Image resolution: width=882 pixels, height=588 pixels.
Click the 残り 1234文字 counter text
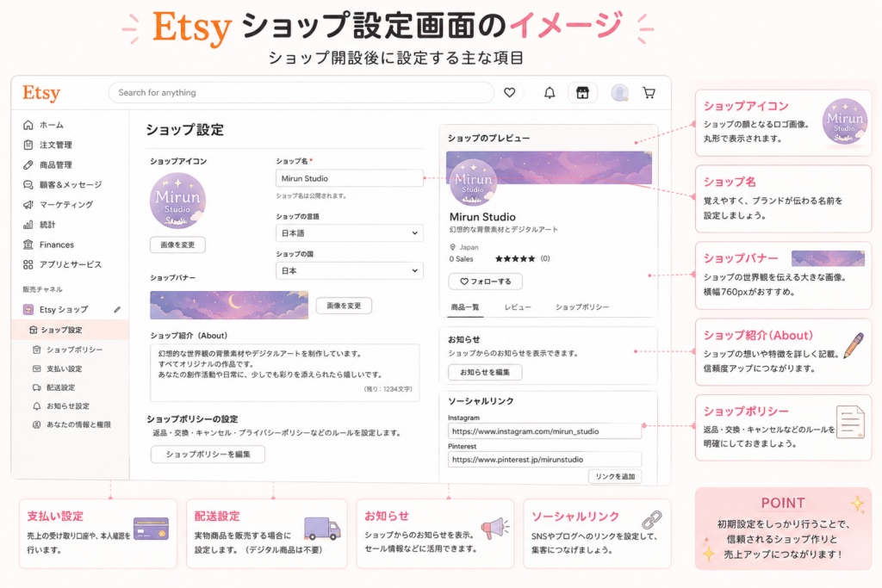pos(388,389)
